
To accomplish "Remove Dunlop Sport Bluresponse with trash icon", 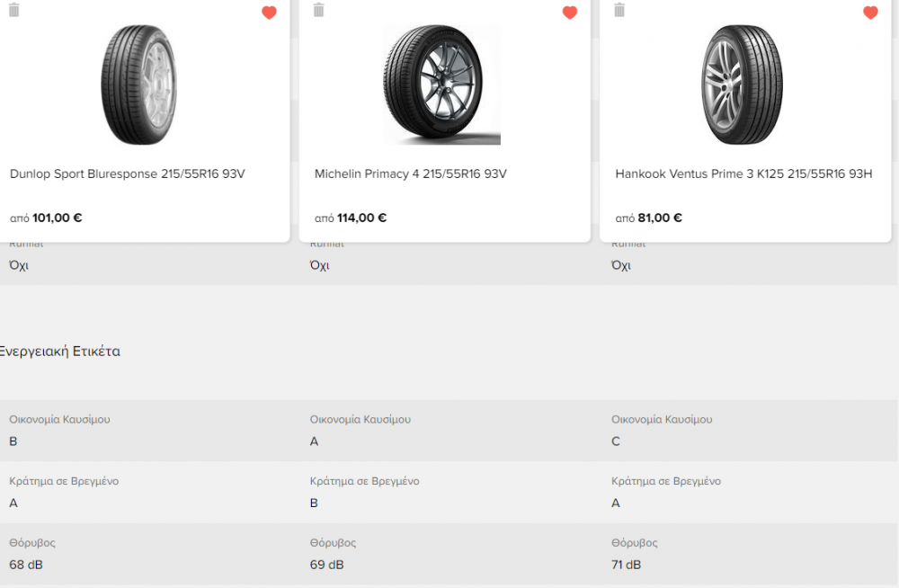I will tap(14, 10).
